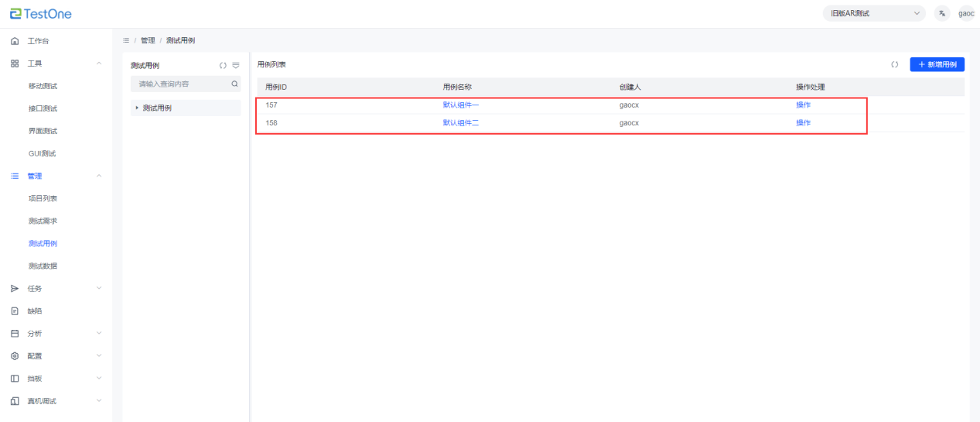Open 测试需求 in the sidebar menu
This screenshot has height=422, width=980.
point(43,221)
